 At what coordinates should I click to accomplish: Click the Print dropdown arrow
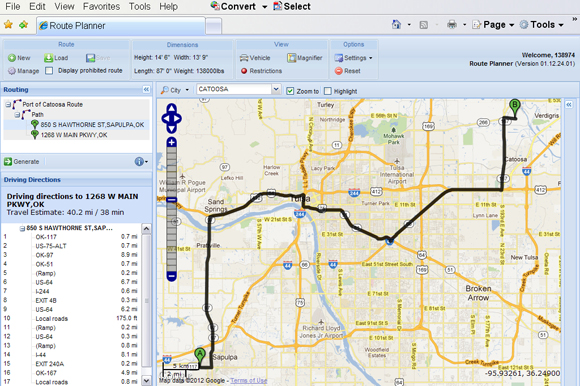coord(464,25)
